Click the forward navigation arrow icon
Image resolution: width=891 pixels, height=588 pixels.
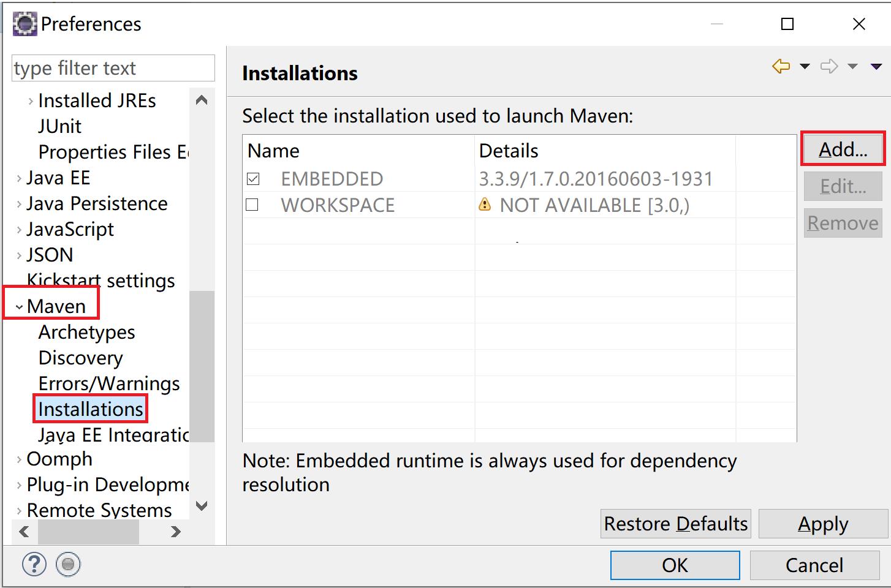[x=829, y=66]
